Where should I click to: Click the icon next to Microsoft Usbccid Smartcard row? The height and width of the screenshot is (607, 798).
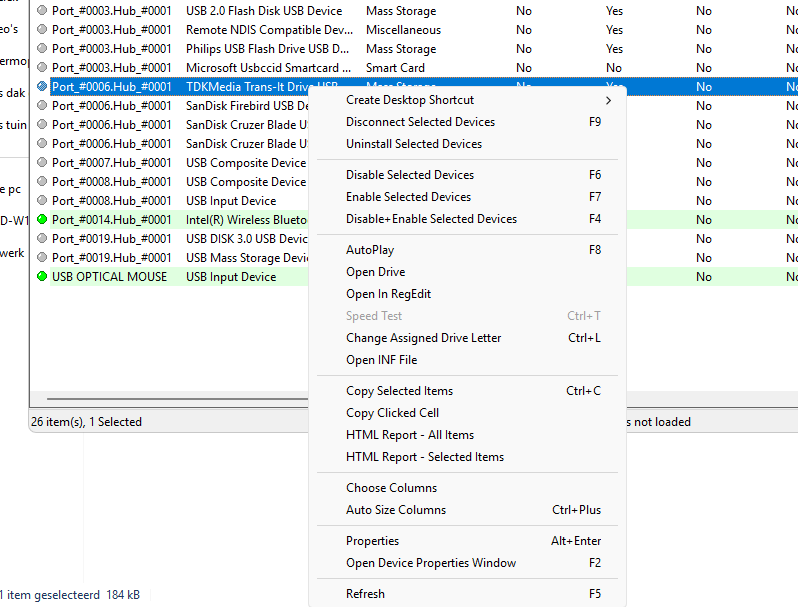point(42,67)
